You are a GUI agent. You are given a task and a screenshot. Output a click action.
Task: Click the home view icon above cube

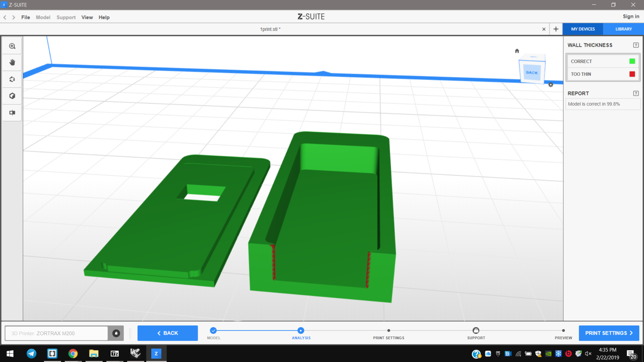coord(517,51)
